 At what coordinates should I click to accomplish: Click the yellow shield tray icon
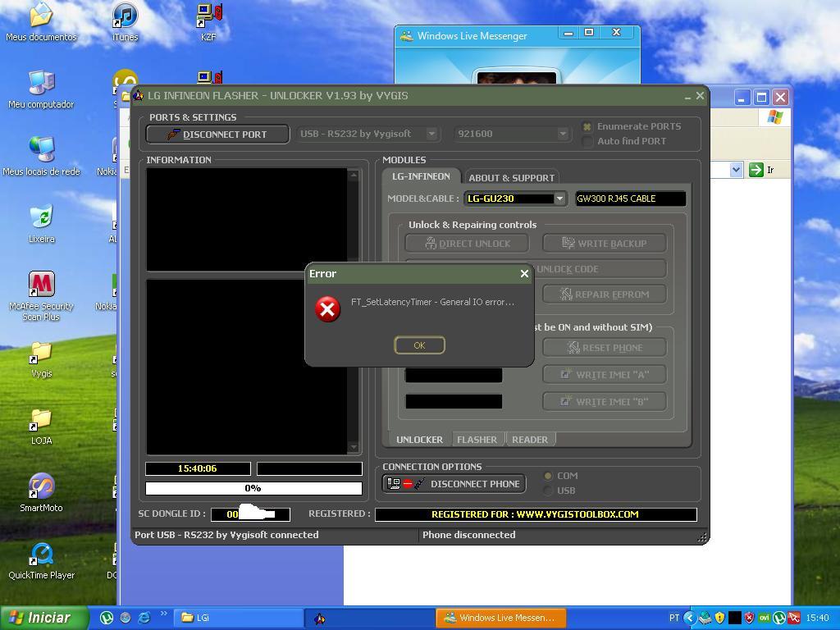coord(719,618)
